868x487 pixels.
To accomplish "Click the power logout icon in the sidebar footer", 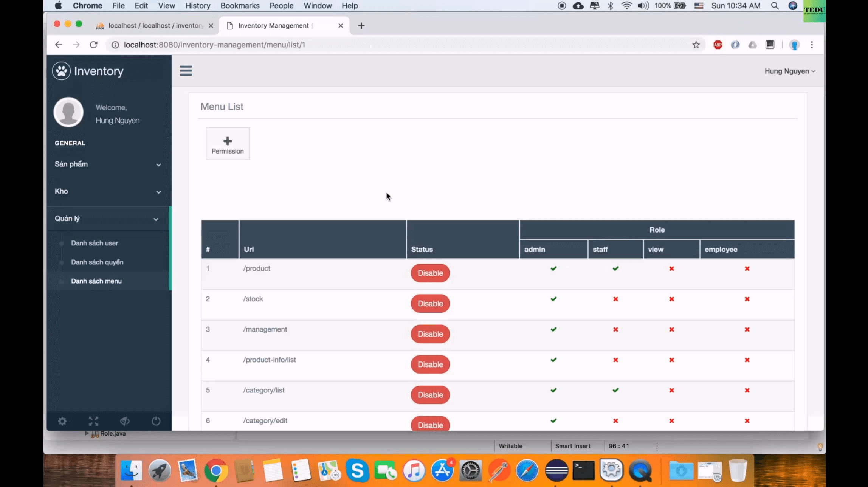I will click(156, 421).
